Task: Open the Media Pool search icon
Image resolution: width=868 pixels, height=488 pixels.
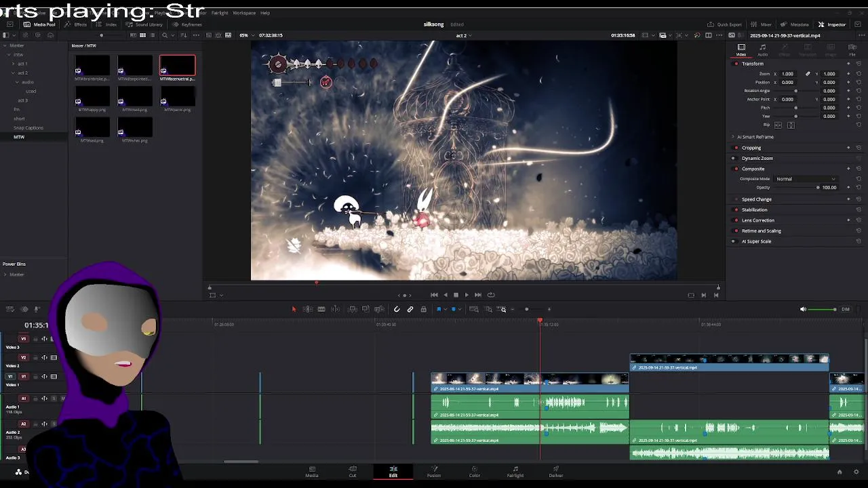Action: point(165,35)
